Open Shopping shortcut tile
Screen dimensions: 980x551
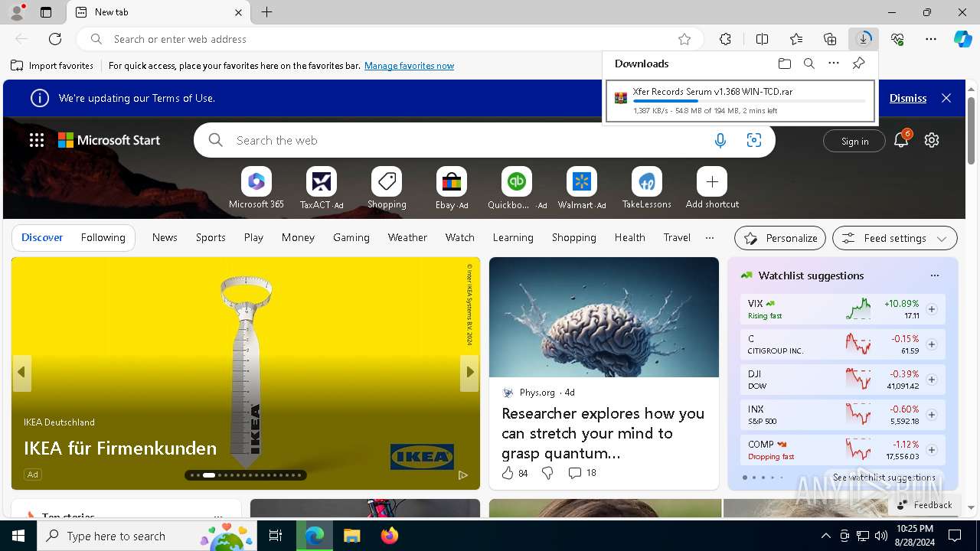pyautogui.click(x=387, y=188)
